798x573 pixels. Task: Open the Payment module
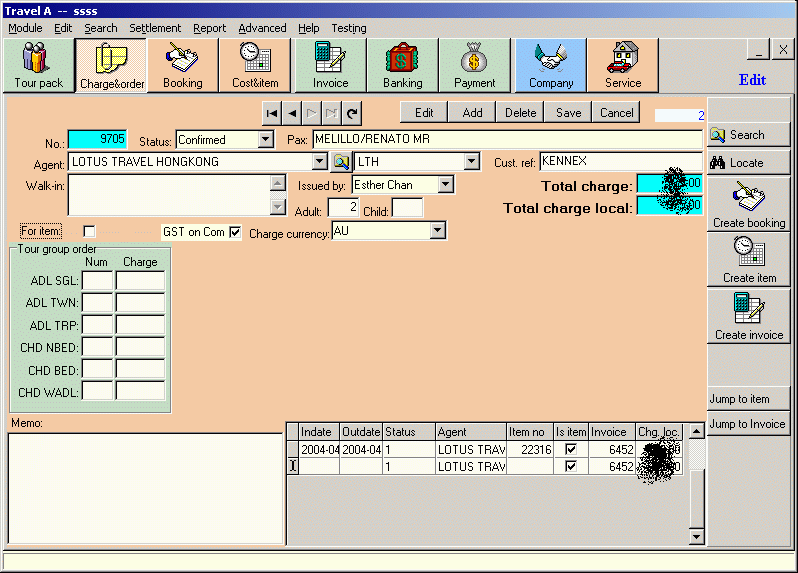[474, 66]
